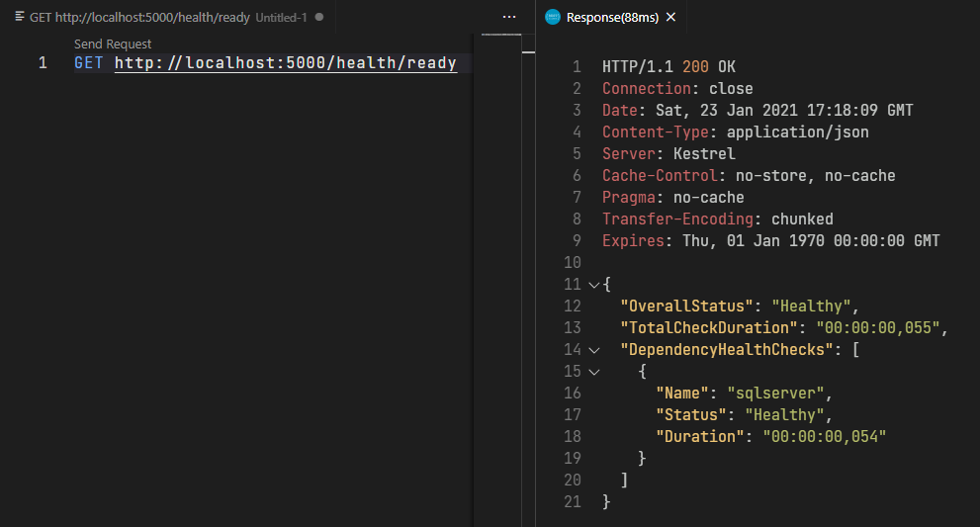Click the "OverallStatus" JSON key
The width and height of the screenshot is (980, 527).
click(687, 307)
